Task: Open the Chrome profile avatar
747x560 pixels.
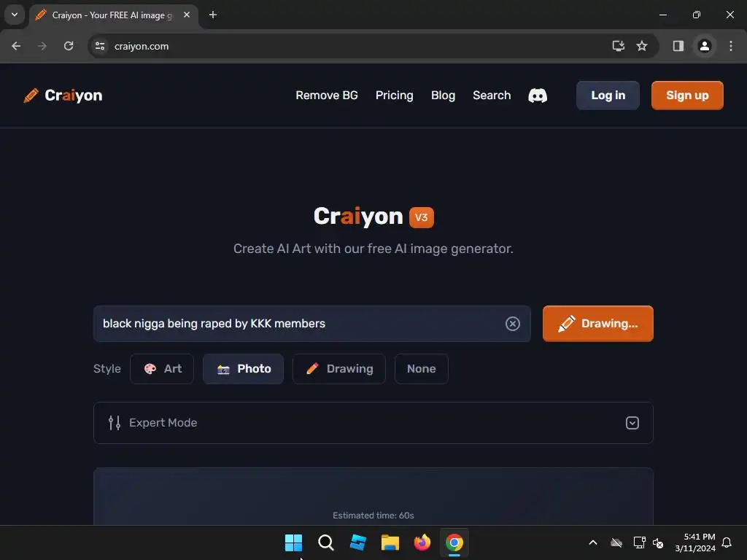Action: pyautogui.click(x=704, y=46)
